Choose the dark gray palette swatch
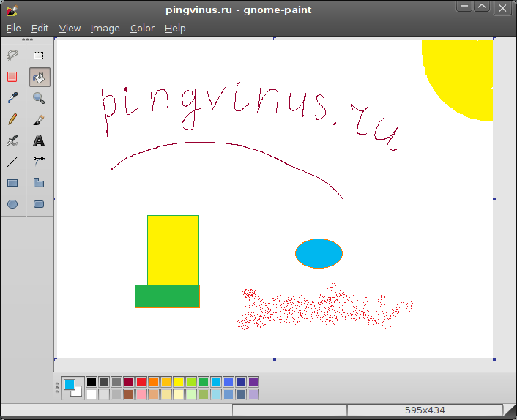This screenshot has height=420, width=517. pyautogui.click(x=104, y=382)
